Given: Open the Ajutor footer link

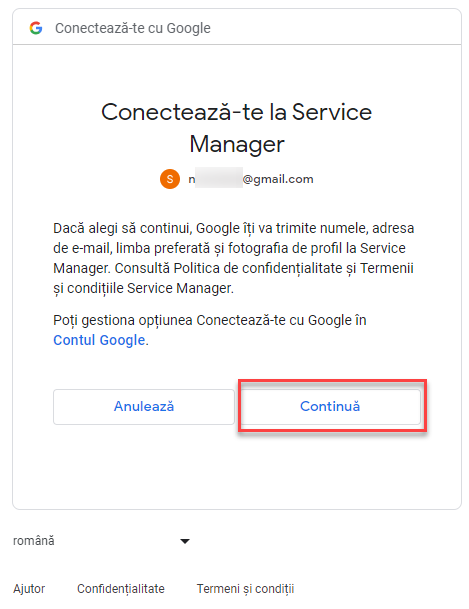Looking at the screenshot, I should 29,588.
